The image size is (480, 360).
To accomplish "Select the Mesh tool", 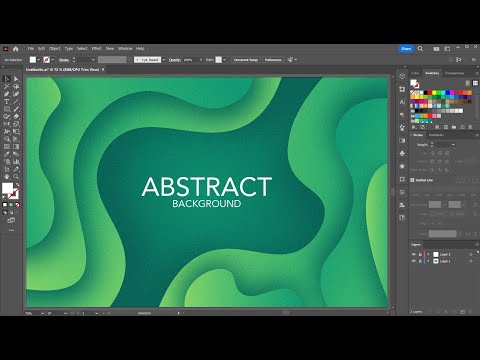I will (7, 147).
